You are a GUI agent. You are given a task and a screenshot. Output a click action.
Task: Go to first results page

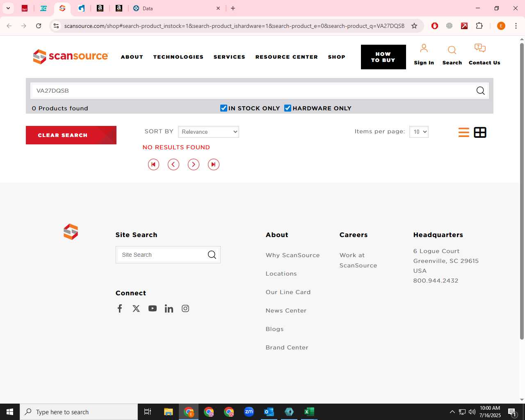pos(153,164)
